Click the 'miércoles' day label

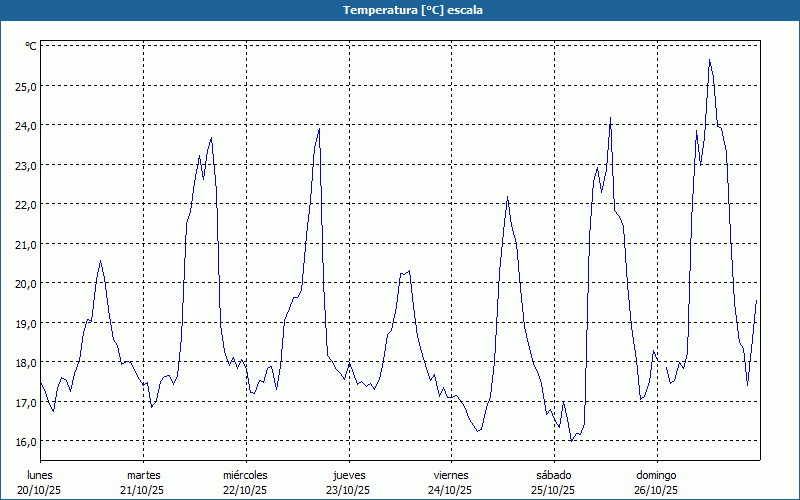[245, 474]
